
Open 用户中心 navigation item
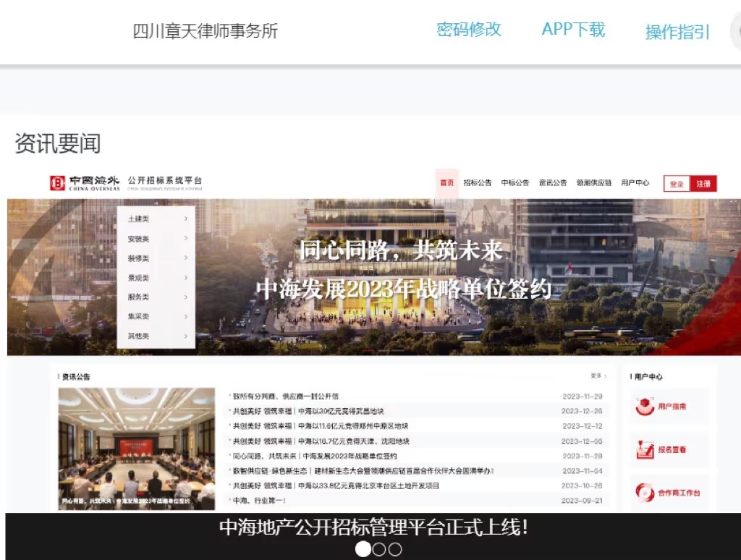coord(635,183)
